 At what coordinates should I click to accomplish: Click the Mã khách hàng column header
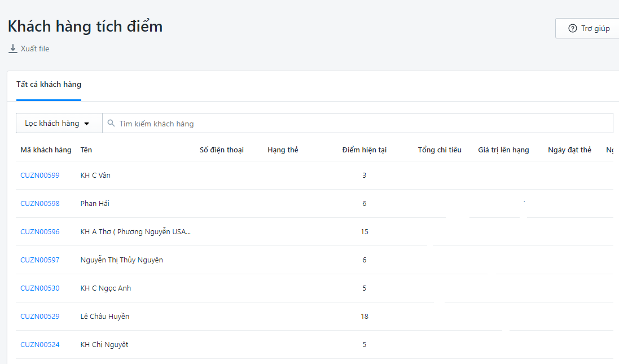pos(46,150)
